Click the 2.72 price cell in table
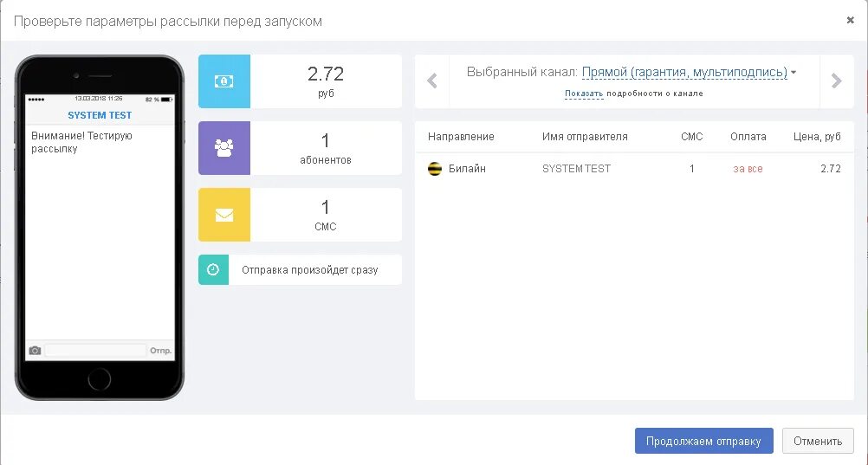 point(831,169)
